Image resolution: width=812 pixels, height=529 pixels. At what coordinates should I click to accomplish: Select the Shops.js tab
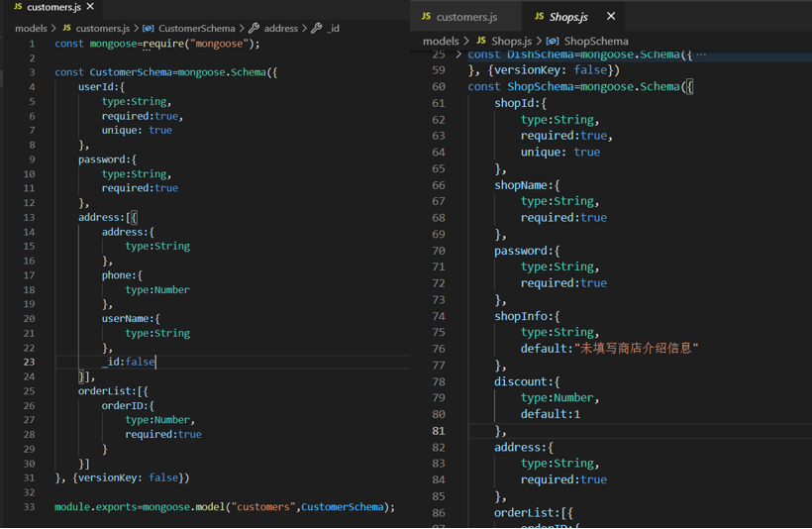[x=568, y=17]
